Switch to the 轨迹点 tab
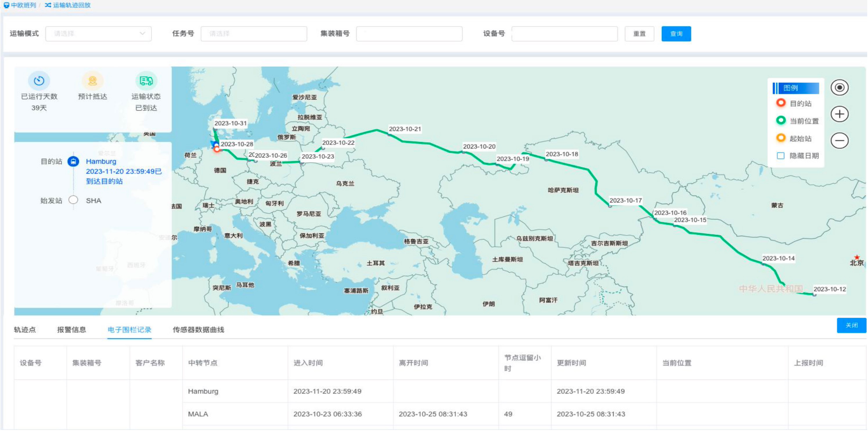 point(25,330)
